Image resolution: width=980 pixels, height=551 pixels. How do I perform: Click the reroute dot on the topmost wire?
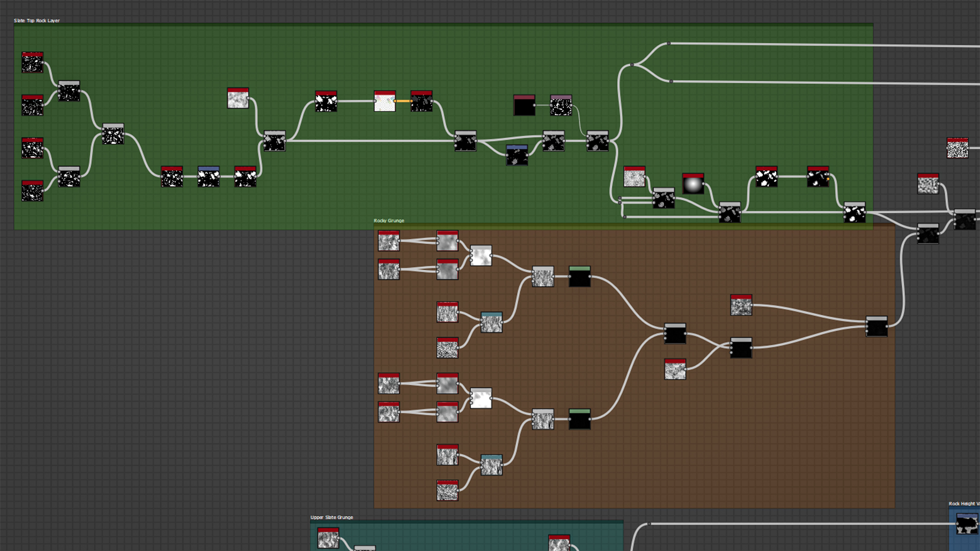(x=668, y=43)
